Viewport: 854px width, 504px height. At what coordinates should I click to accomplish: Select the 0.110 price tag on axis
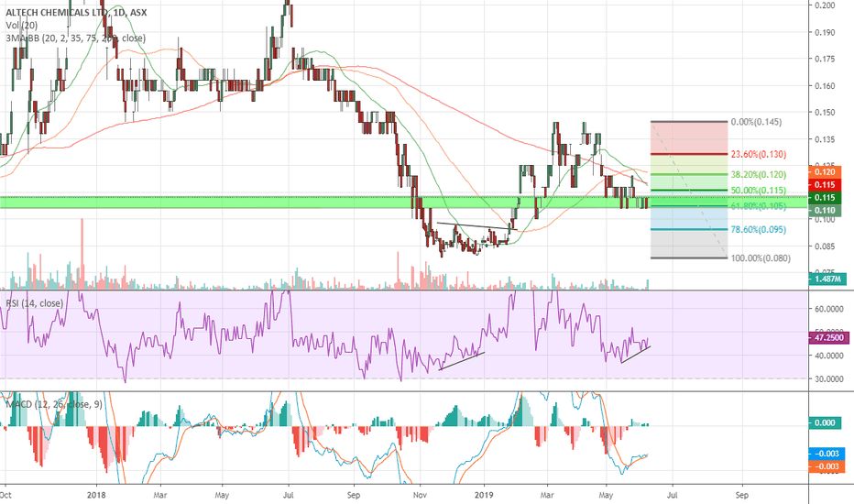pos(825,211)
